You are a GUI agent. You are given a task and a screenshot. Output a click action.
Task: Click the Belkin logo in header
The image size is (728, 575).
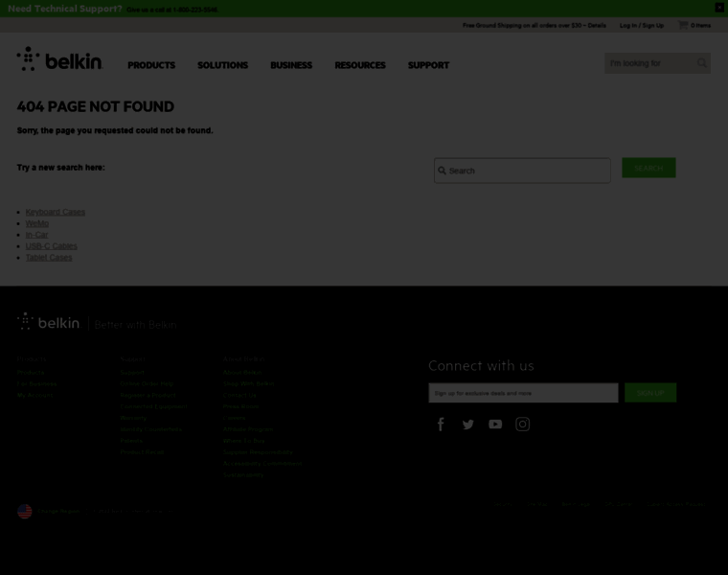click(60, 59)
